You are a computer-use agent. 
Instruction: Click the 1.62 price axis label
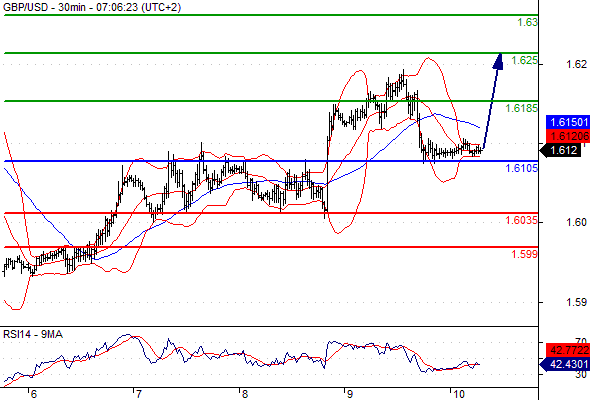(576, 64)
